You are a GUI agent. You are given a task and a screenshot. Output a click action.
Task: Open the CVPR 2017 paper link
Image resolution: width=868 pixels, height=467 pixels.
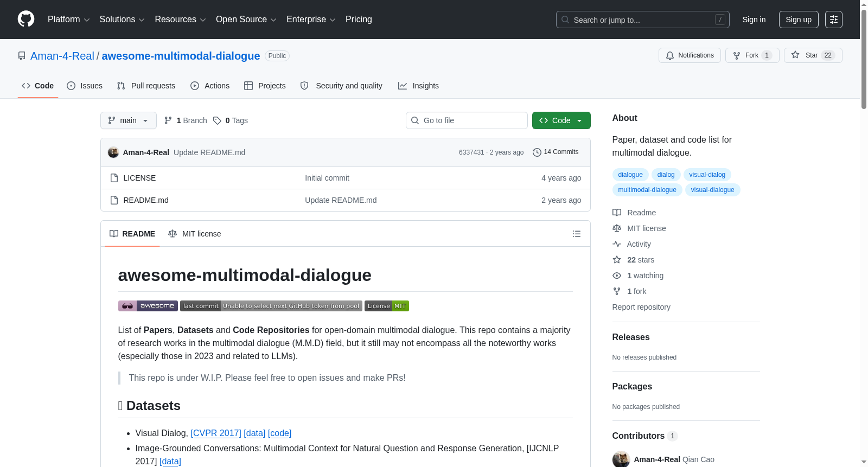tap(216, 433)
